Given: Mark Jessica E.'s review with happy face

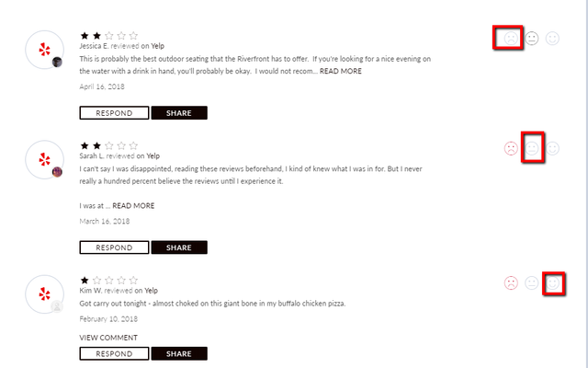Looking at the screenshot, I should click(552, 39).
